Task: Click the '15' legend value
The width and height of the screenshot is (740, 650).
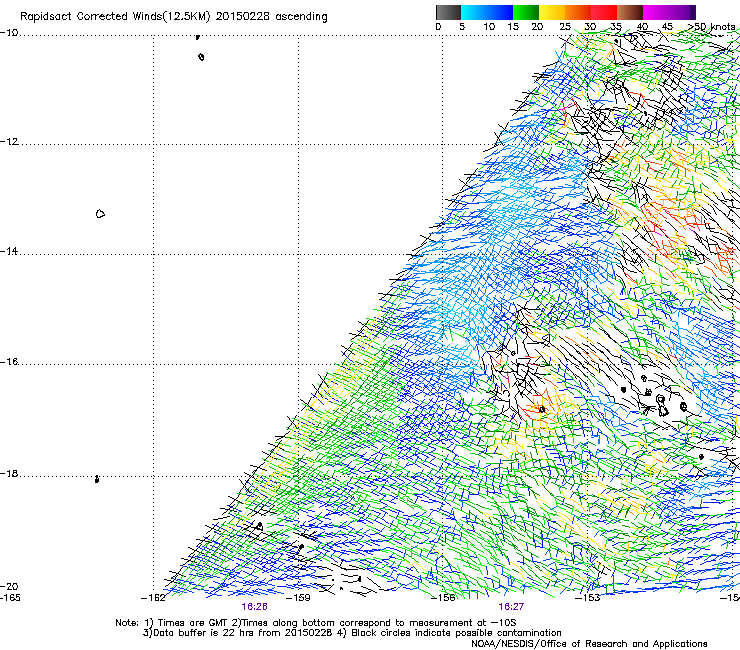Action: [x=513, y=27]
